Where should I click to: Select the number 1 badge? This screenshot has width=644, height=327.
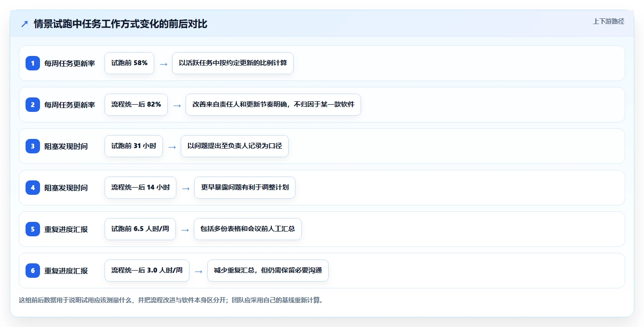point(33,63)
